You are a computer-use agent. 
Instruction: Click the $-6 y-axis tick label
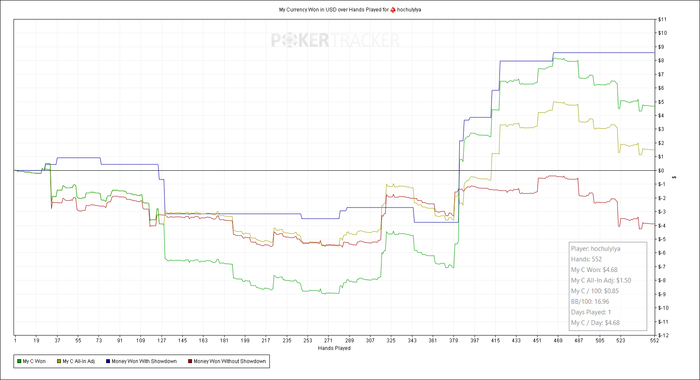[662, 253]
